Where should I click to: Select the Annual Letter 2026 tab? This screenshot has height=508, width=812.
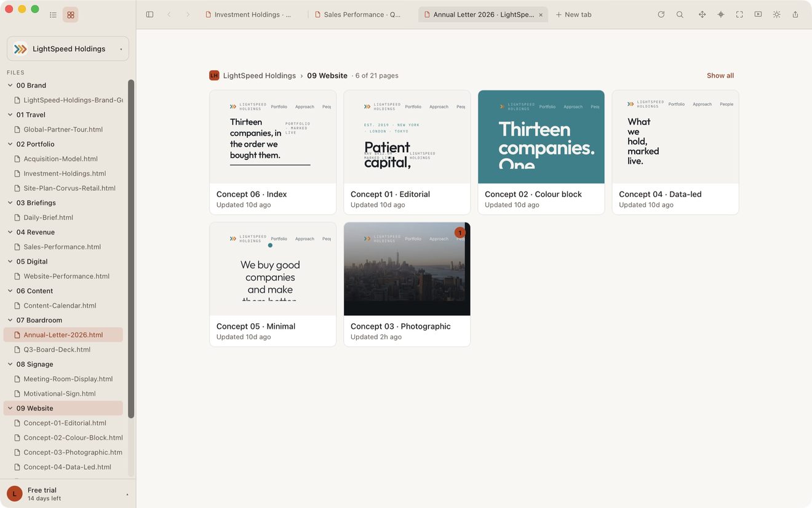(x=483, y=15)
